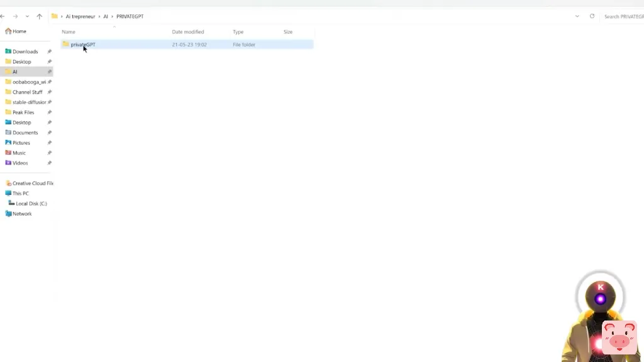644x362 pixels.
Task: Go back with the back arrow
Action: pyautogui.click(x=3, y=16)
